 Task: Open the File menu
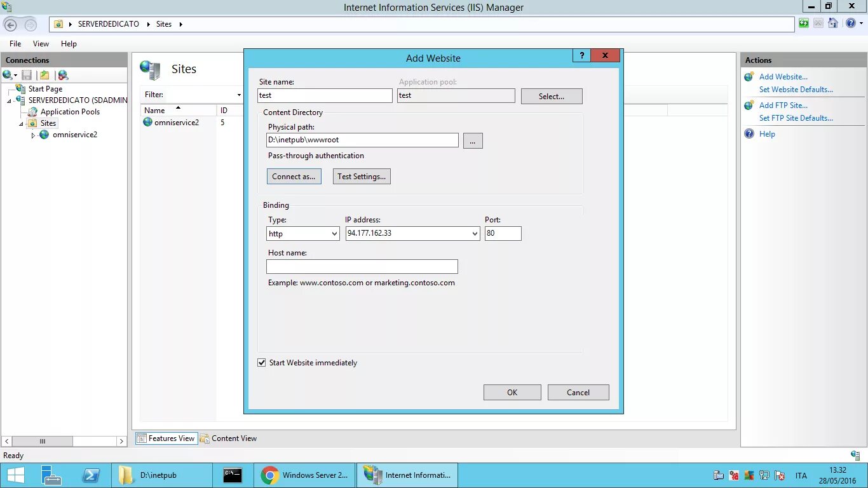pyautogui.click(x=15, y=44)
